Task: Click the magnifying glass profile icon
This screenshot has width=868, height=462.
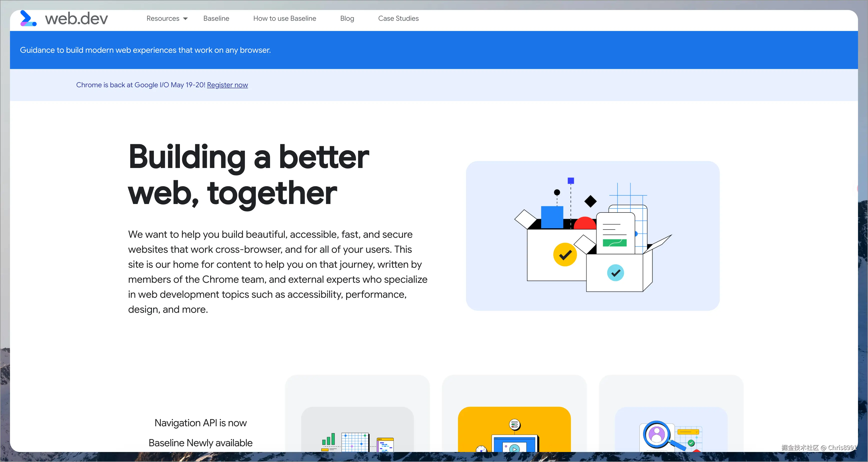Action: coord(656,435)
